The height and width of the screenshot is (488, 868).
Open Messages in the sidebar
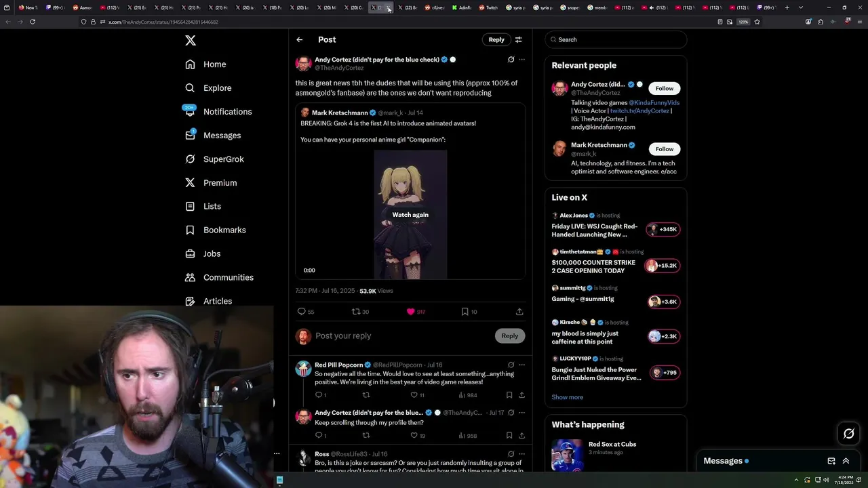pyautogui.click(x=212, y=136)
